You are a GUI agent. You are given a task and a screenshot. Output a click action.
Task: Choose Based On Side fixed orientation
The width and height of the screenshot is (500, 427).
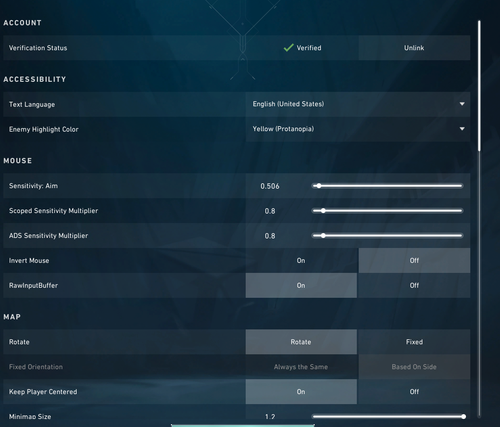pos(414,367)
